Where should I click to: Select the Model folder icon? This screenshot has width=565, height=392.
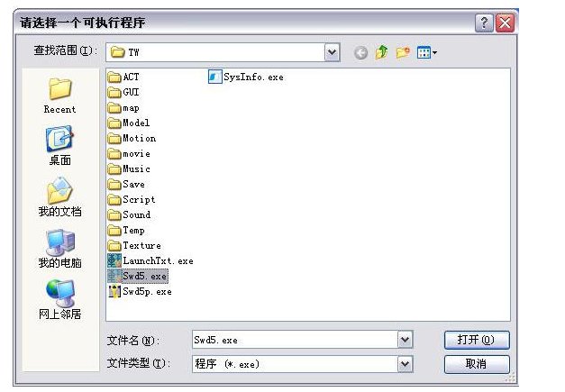(x=114, y=123)
